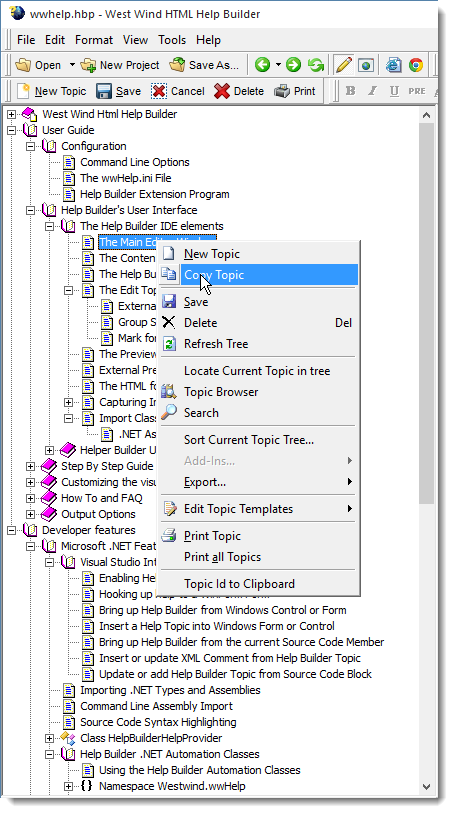Collapse the User Guide node
Screen dimensions: 453x813
coord(11,131)
